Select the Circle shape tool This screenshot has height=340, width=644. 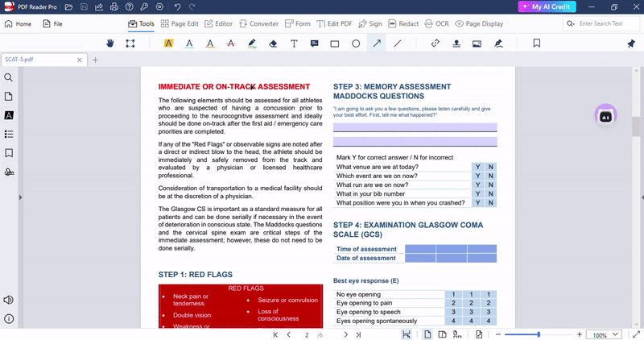click(x=356, y=44)
